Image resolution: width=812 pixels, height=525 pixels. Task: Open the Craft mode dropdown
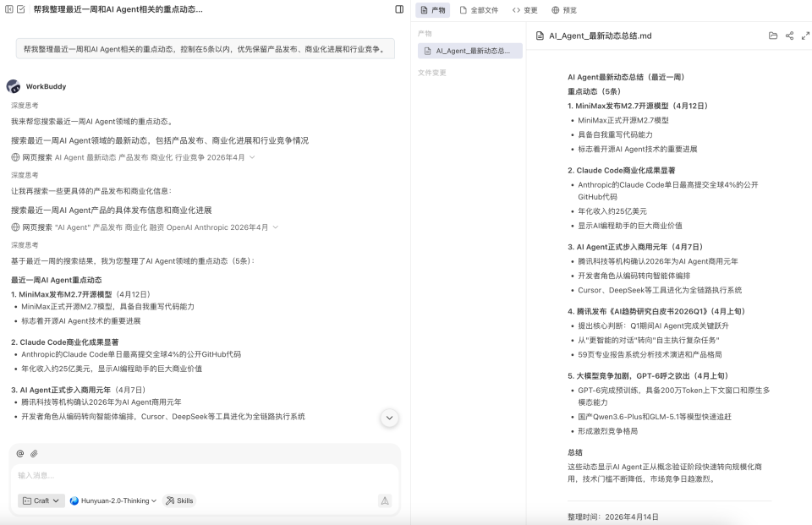coord(39,500)
